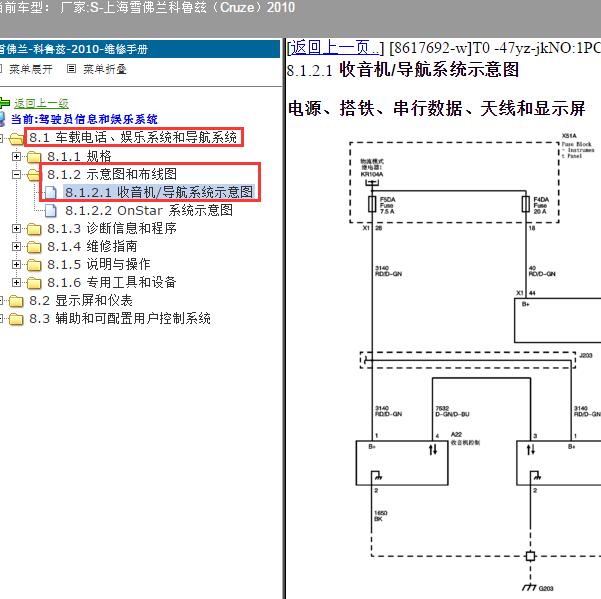The image size is (601, 599).
Task: Select 8.3 辅助和可配置用户控制系统
Action: [120, 318]
